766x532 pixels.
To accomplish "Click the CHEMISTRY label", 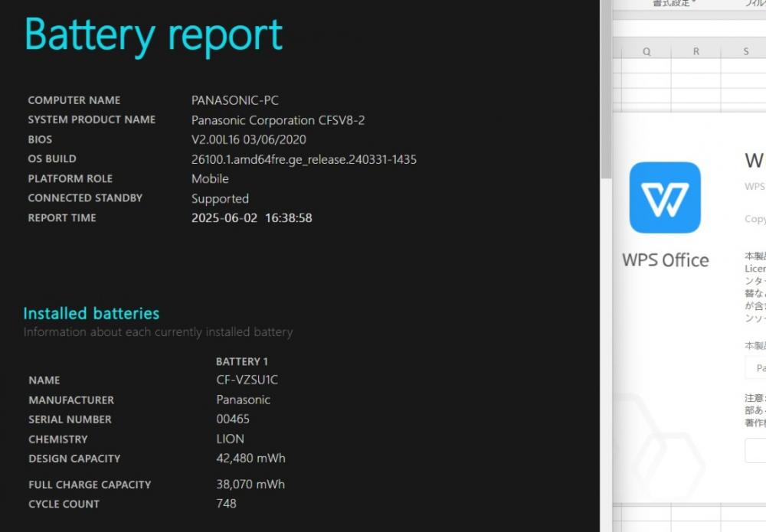I will [58, 439].
